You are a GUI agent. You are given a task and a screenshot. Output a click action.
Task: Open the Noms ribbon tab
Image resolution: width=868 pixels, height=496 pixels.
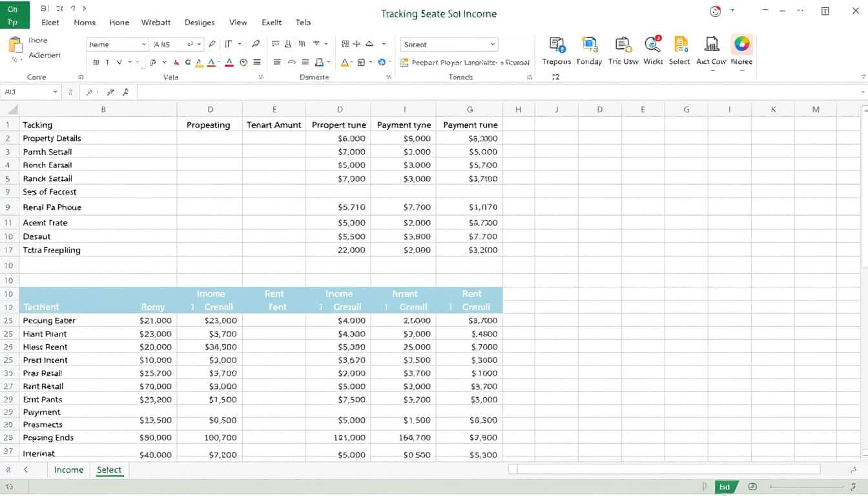(85, 22)
